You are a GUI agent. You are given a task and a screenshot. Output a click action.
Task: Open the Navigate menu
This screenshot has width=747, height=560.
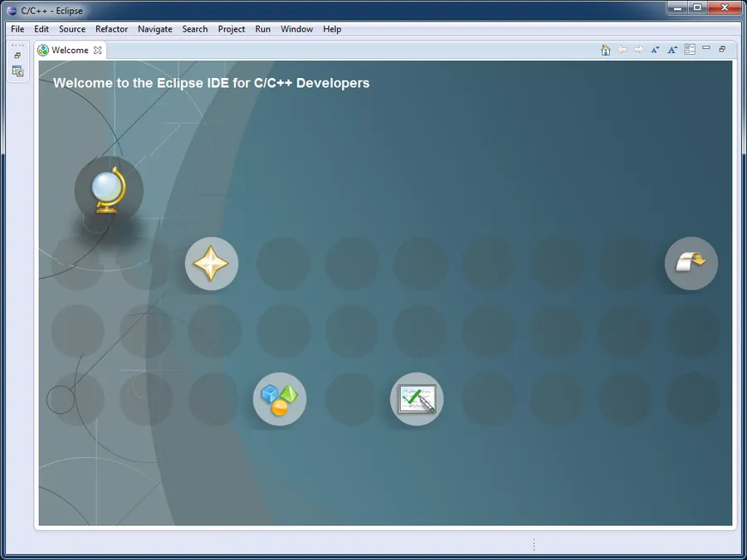pos(155,29)
